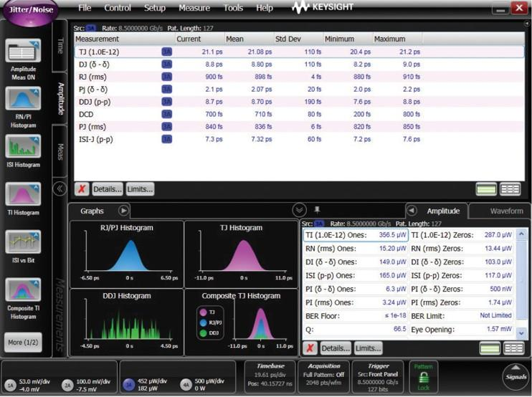Collapse lower panel with down chevron

pyautogui.click(x=300, y=210)
